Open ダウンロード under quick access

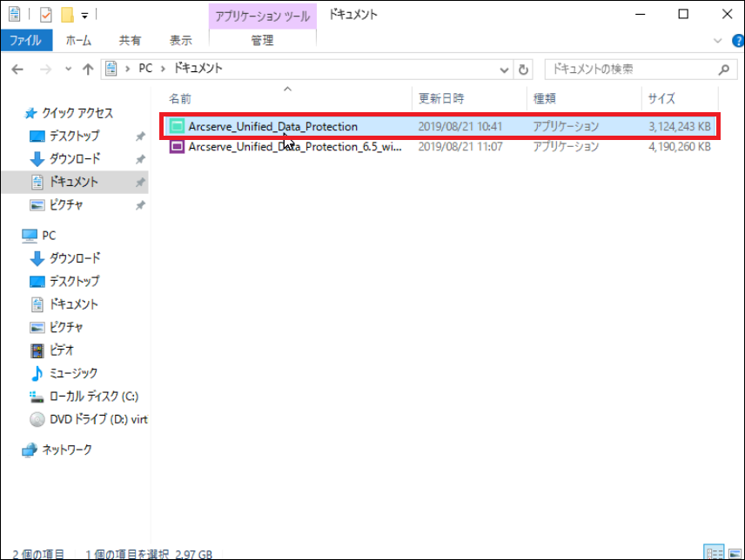(75, 158)
